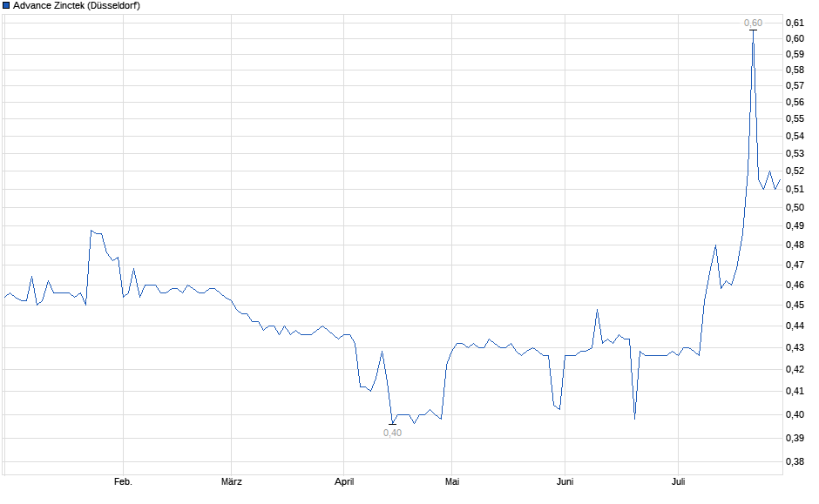Click the low marker label '0,40' below the line

(x=392, y=433)
